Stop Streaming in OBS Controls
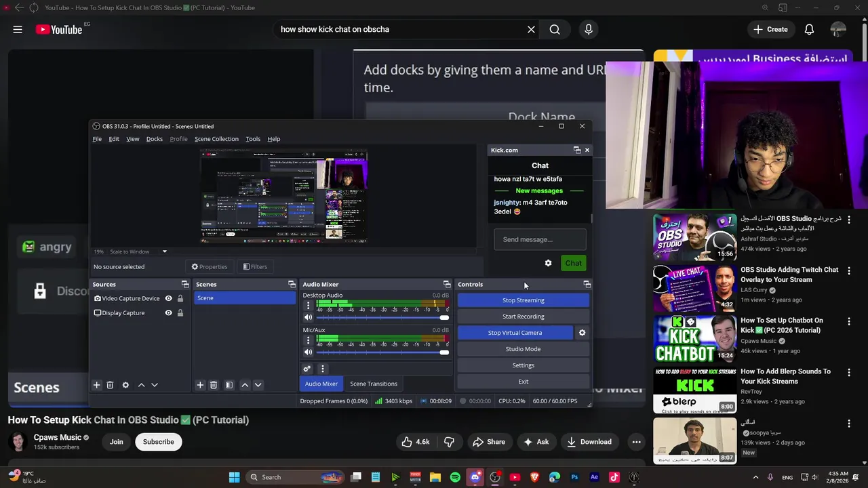 tap(524, 300)
